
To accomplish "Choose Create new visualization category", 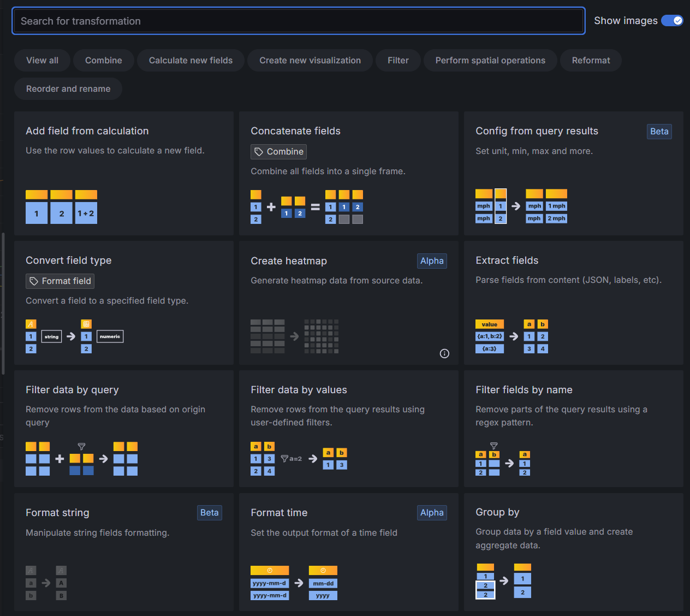I will tap(310, 61).
